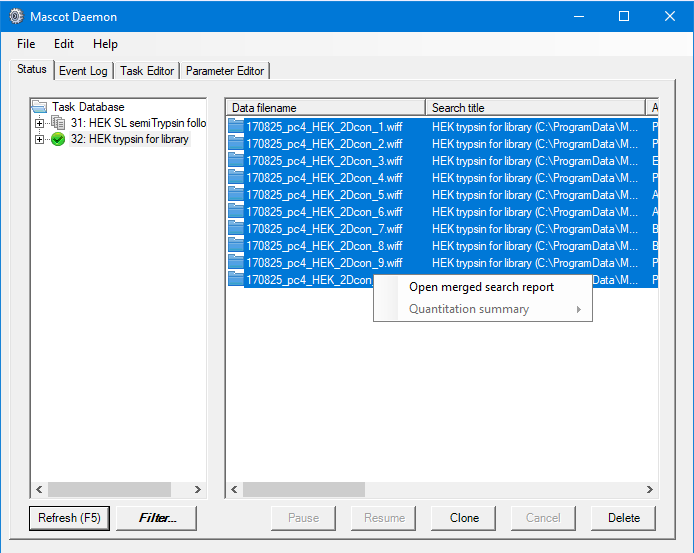This screenshot has width=694, height=553.
Task: Click the Clone button
Action: coord(464,518)
